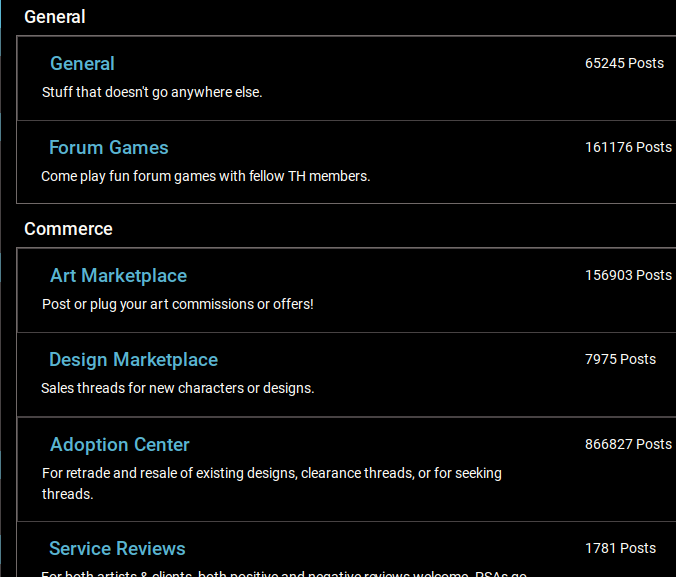Visit the Adoption Center forum

[119, 445]
